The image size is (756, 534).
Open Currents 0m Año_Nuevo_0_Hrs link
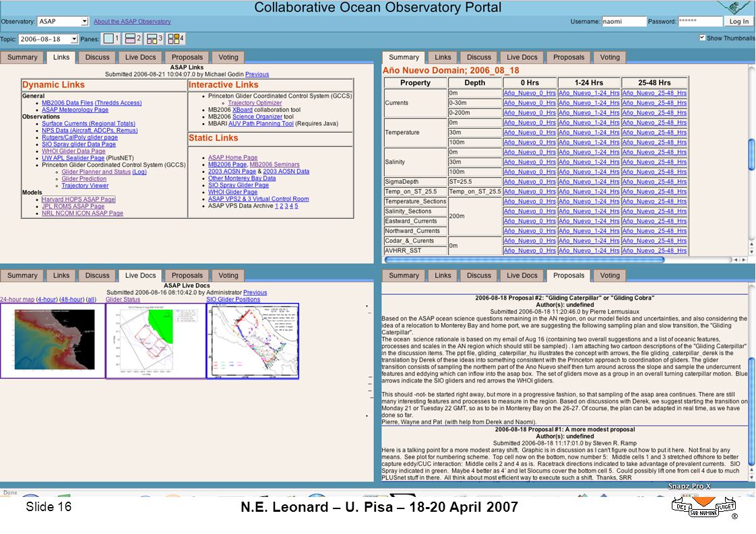point(530,93)
